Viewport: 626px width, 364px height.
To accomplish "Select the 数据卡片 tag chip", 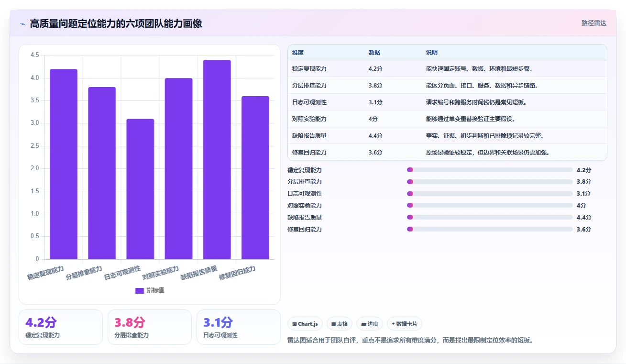I will pos(405,324).
